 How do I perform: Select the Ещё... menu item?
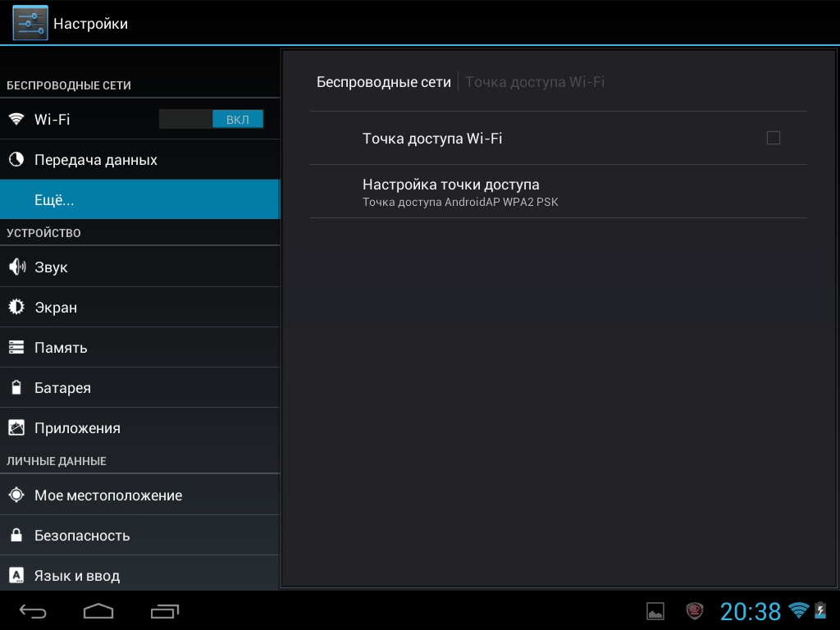click(139, 200)
